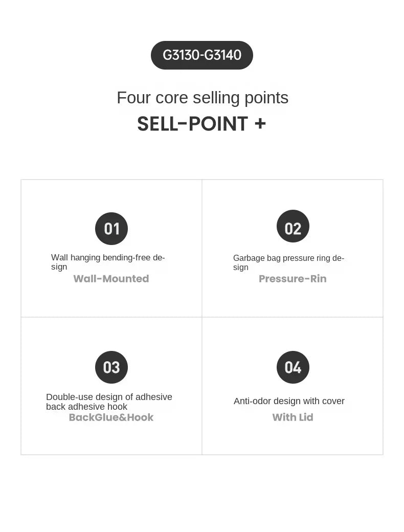Viewport: 404px width, 532px height.
Task: Click Wall hanging bending-free design text
Action: (108, 262)
